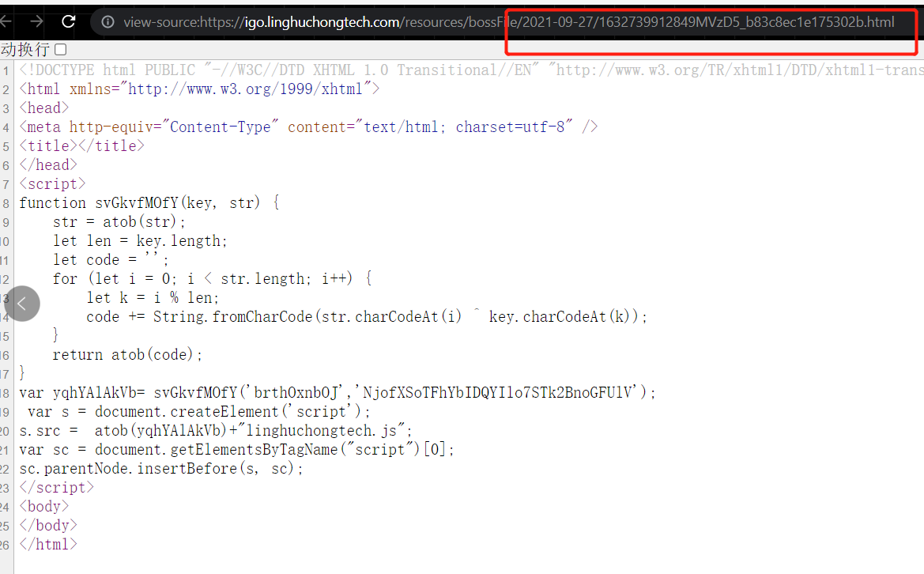The height and width of the screenshot is (574, 924).
Task: Click line number 8 in the gutter
Action: [x=6, y=204]
